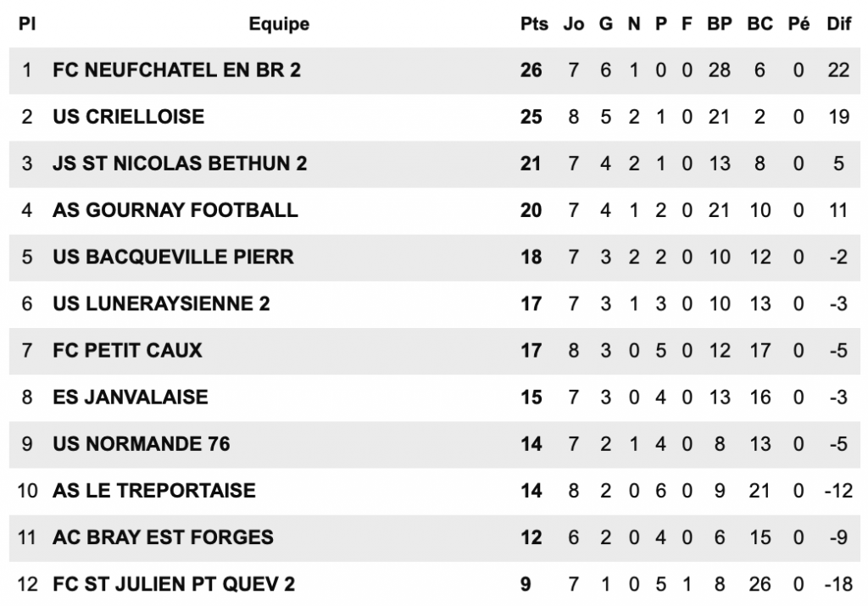
Task: Click AC BRAY EST FORGES team name
Action: click(x=163, y=537)
